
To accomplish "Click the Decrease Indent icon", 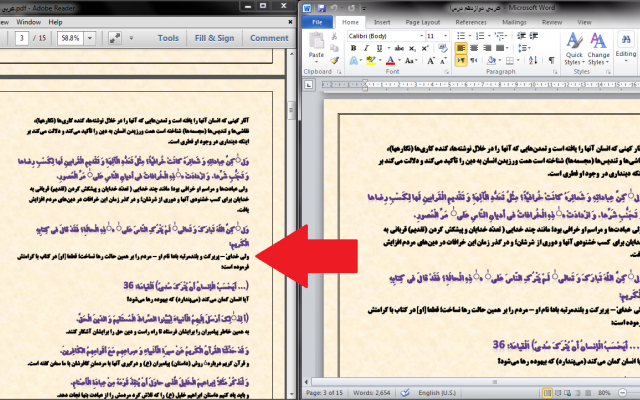I will point(521,36).
